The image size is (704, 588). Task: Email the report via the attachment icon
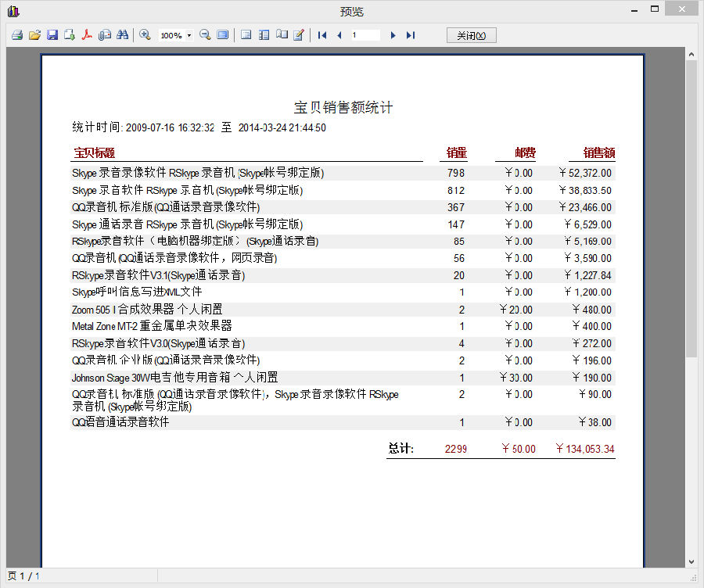105,34
